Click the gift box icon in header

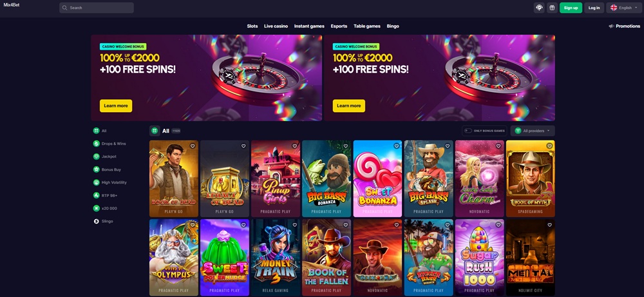552,8
